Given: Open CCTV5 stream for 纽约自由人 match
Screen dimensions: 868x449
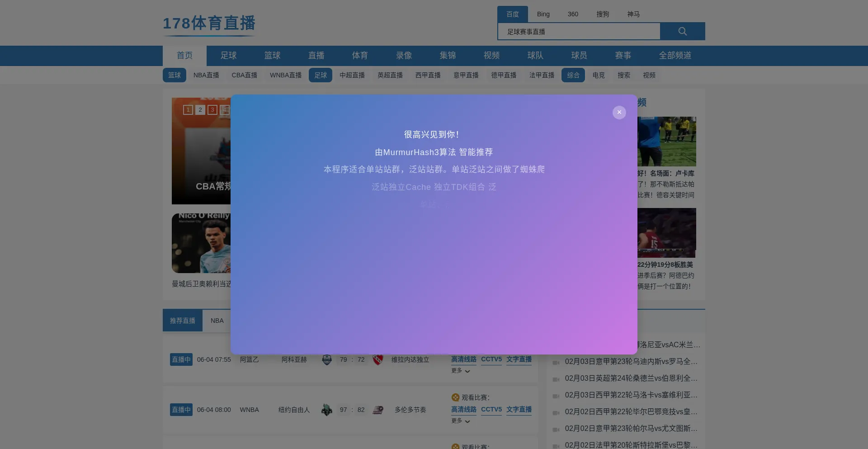Looking at the screenshot, I should [491, 410].
